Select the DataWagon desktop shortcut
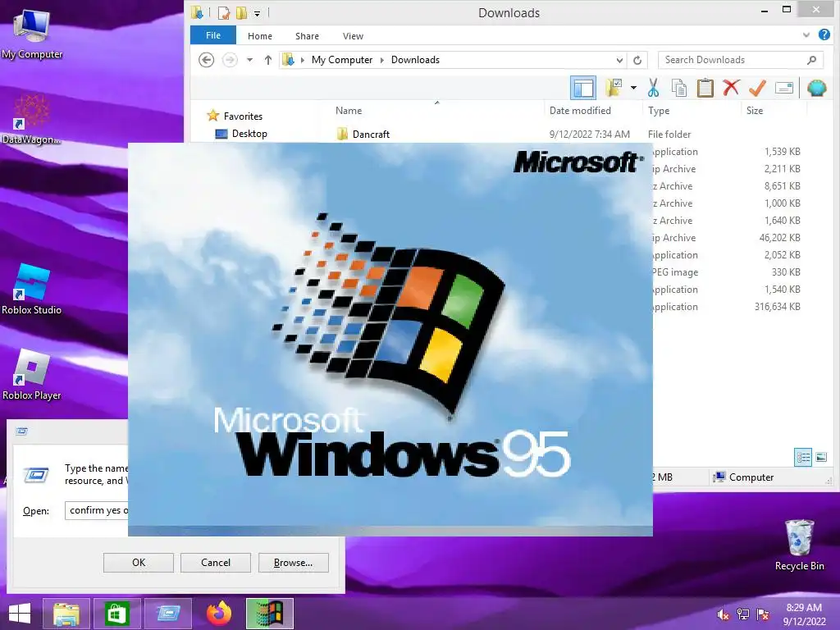This screenshot has width=840, height=630. point(30,120)
